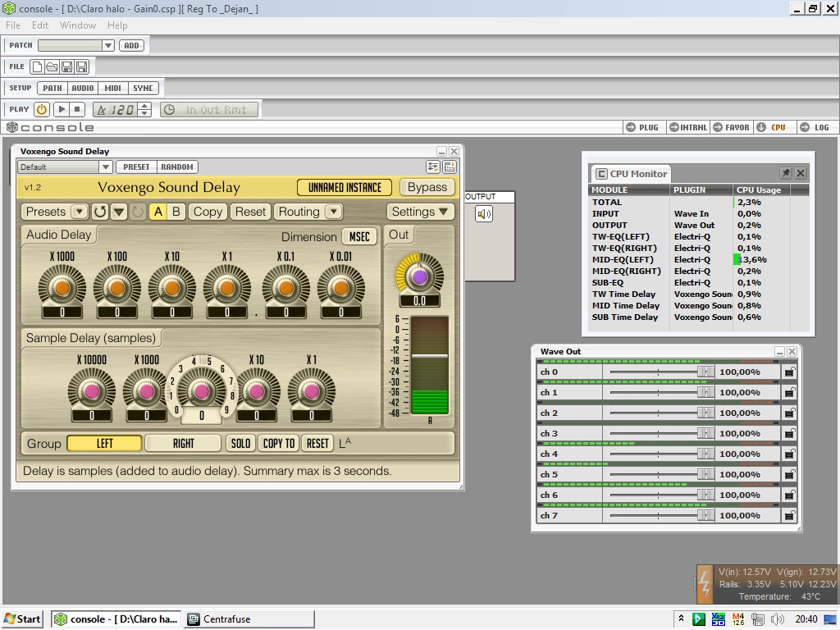Open the Settings menu
This screenshot has width=840, height=630.
(420, 212)
